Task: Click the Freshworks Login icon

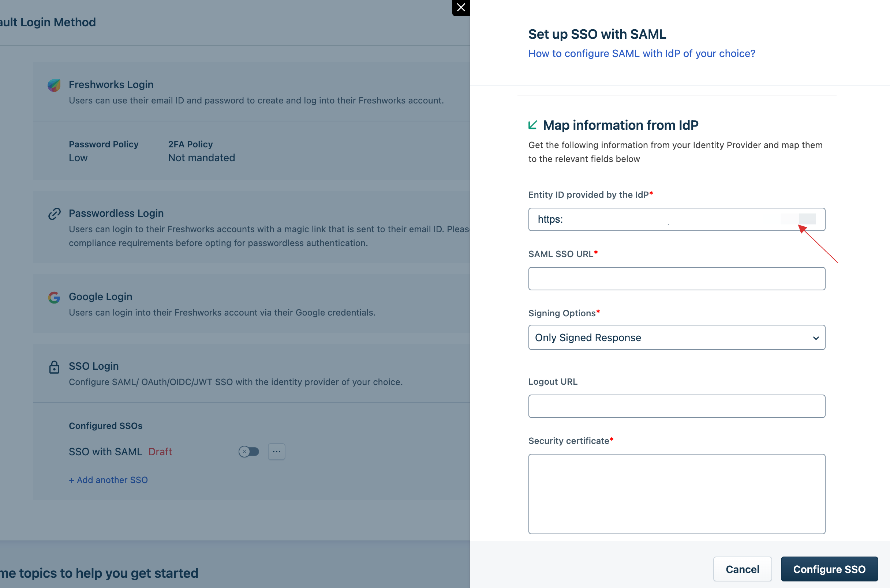Action: (x=55, y=84)
